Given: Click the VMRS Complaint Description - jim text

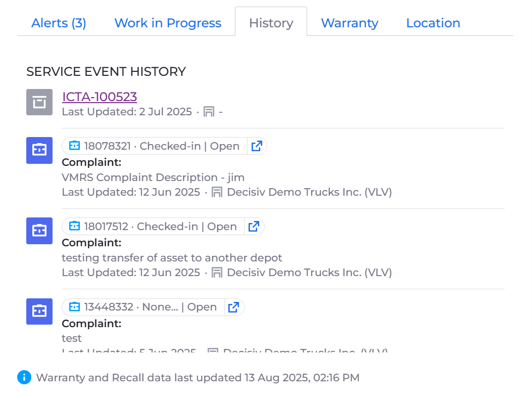Looking at the screenshot, I should 153,177.
